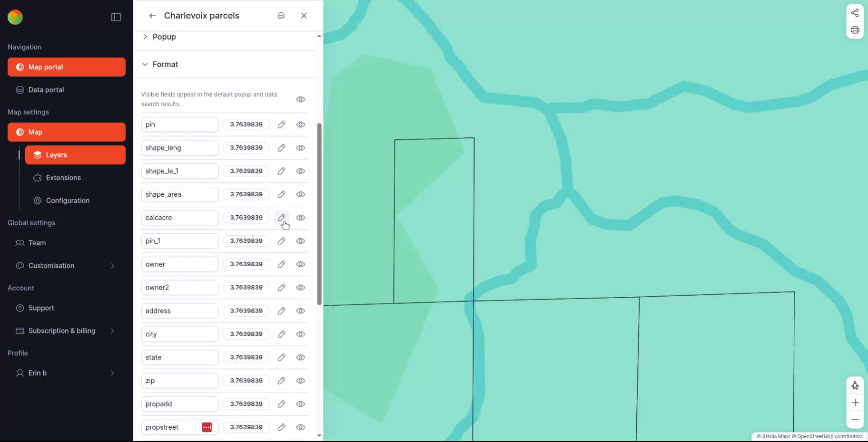
Task: Open Extensions from the sidebar
Action: click(x=63, y=177)
